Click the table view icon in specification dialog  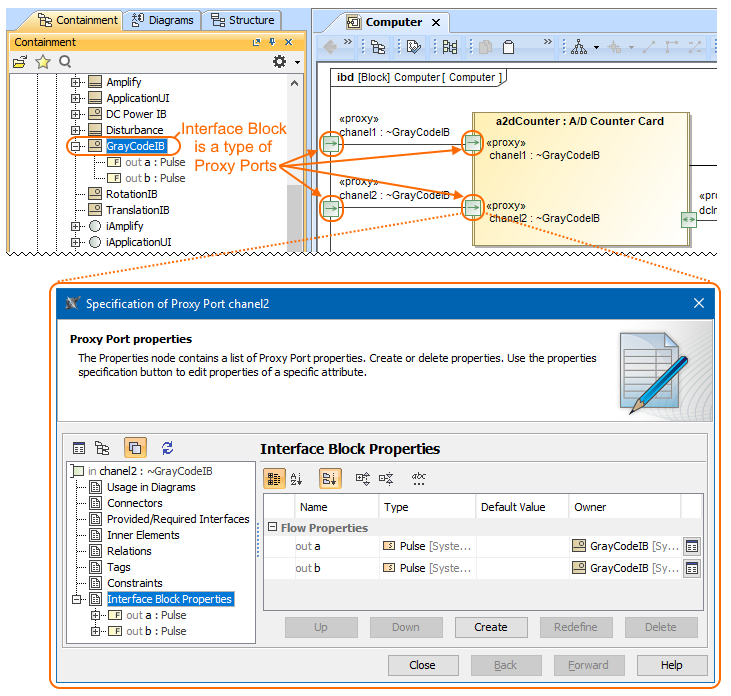pos(79,448)
